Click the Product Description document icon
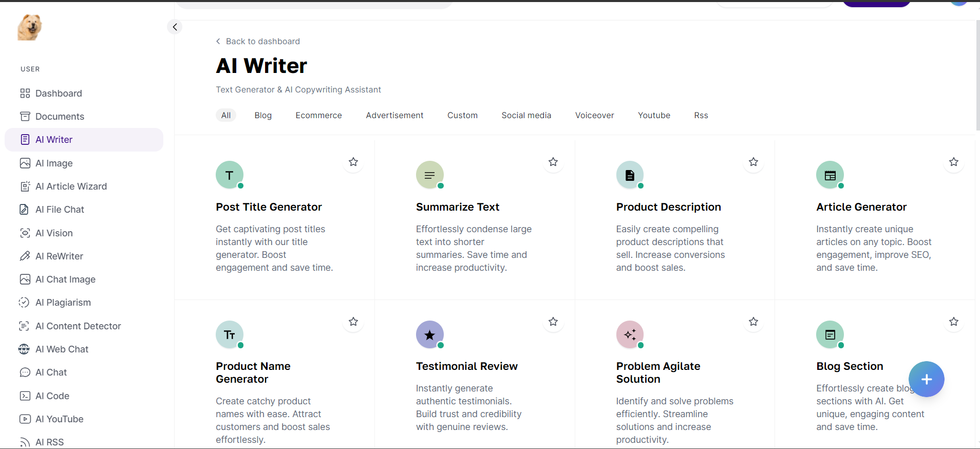 tap(630, 175)
